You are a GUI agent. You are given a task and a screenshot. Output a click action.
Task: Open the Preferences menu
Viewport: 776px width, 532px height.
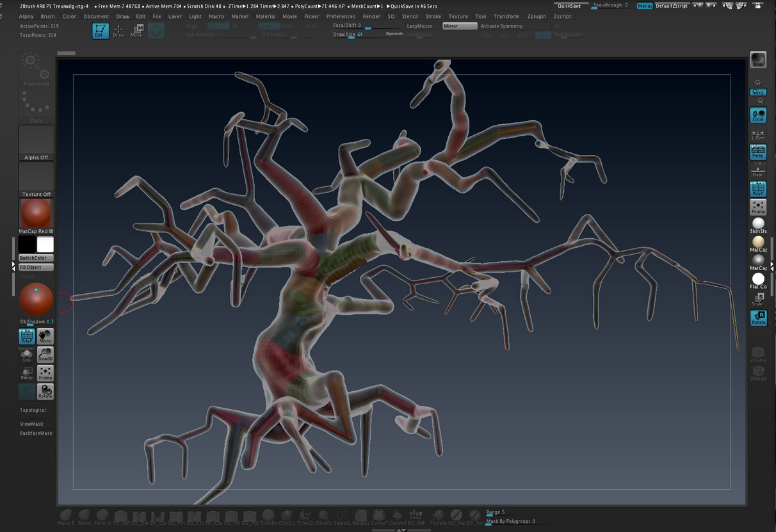(341, 17)
